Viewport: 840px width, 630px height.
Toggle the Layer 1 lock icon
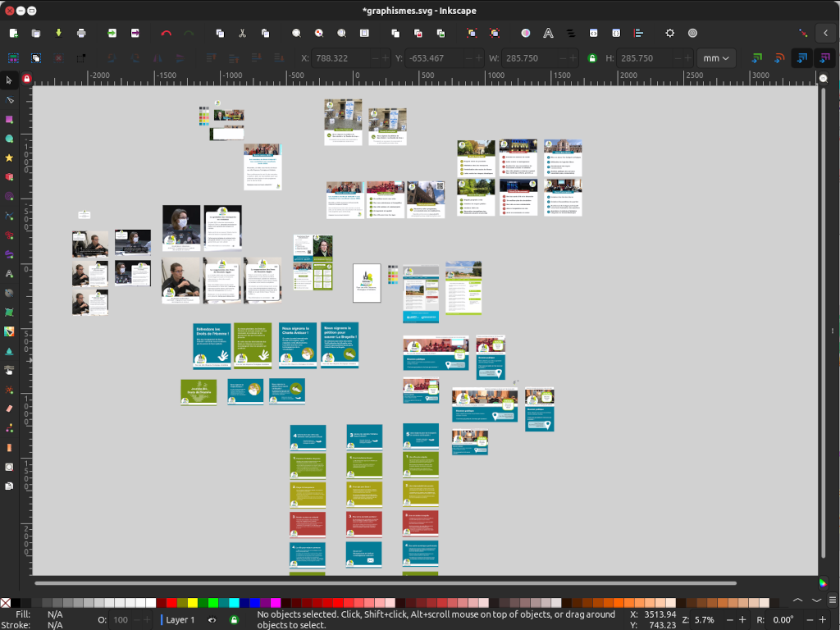[234, 620]
